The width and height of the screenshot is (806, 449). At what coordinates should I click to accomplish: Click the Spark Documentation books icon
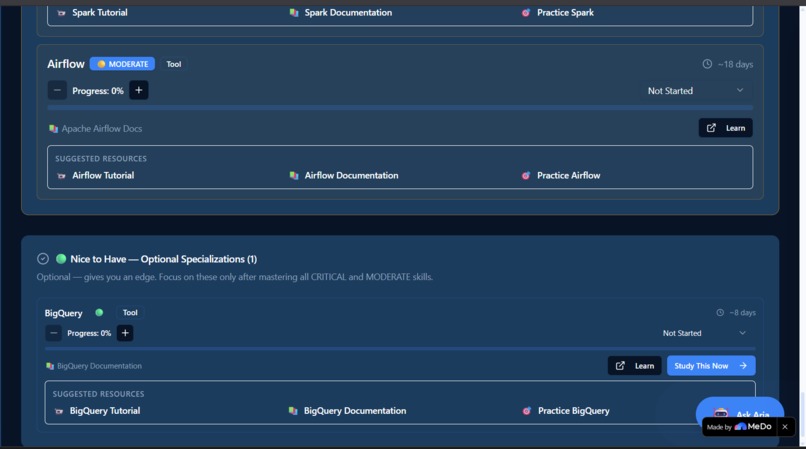[x=294, y=13]
